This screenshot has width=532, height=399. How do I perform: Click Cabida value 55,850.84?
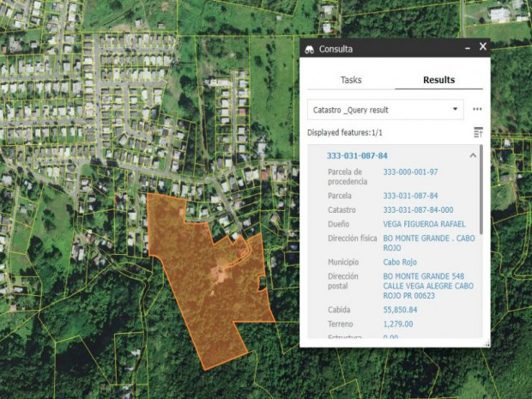(x=400, y=310)
